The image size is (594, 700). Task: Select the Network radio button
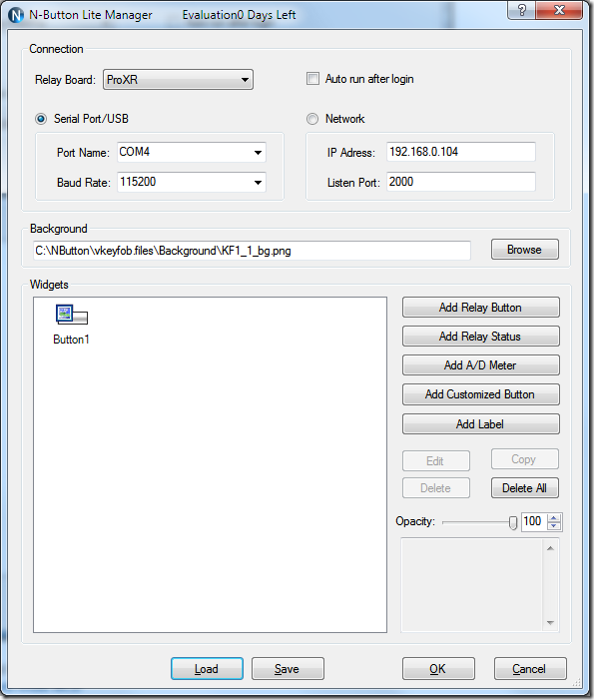(312, 119)
